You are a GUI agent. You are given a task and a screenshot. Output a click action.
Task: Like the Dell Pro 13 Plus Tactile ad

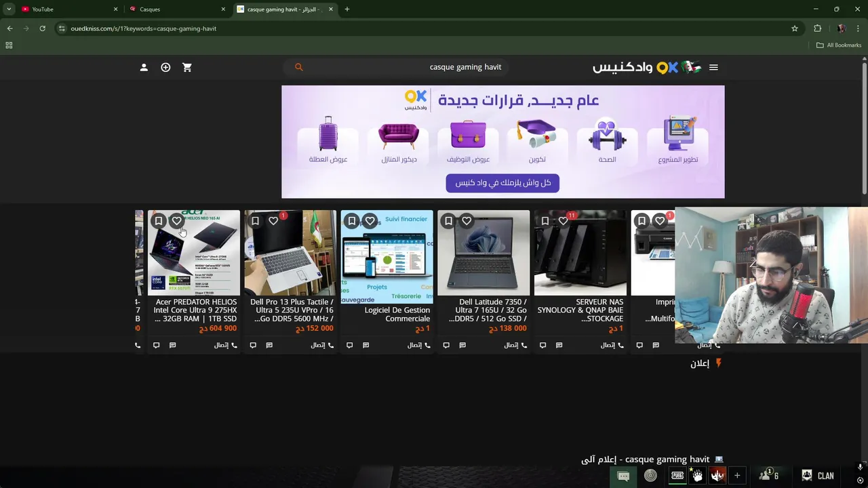click(273, 221)
